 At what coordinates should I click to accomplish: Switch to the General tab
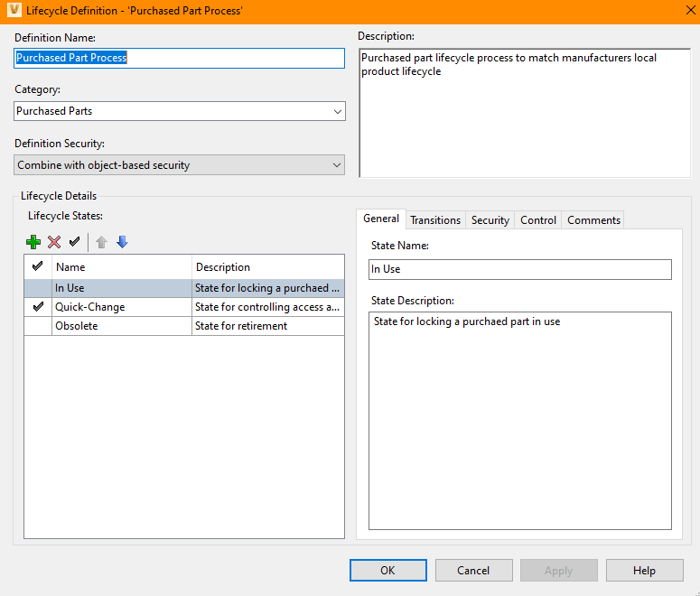pos(381,219)
